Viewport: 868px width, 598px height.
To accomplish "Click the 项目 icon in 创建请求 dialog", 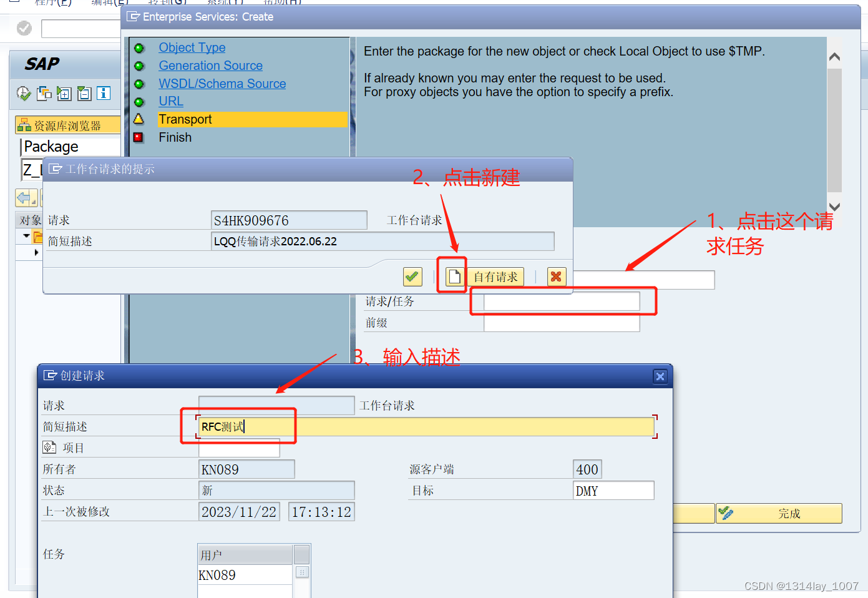I will click(49, 448).
